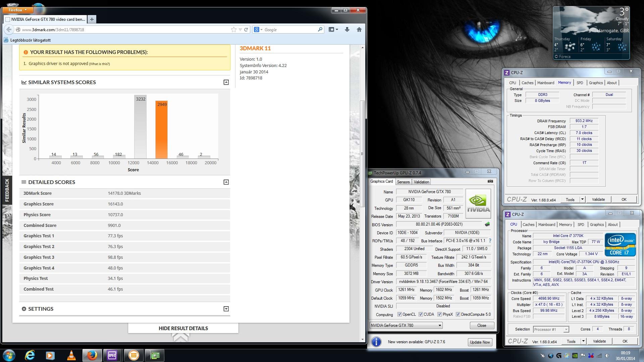This screenshot has width=644, height=362.
Task: Open VLC from the taskbar
Action: (71, 355)
